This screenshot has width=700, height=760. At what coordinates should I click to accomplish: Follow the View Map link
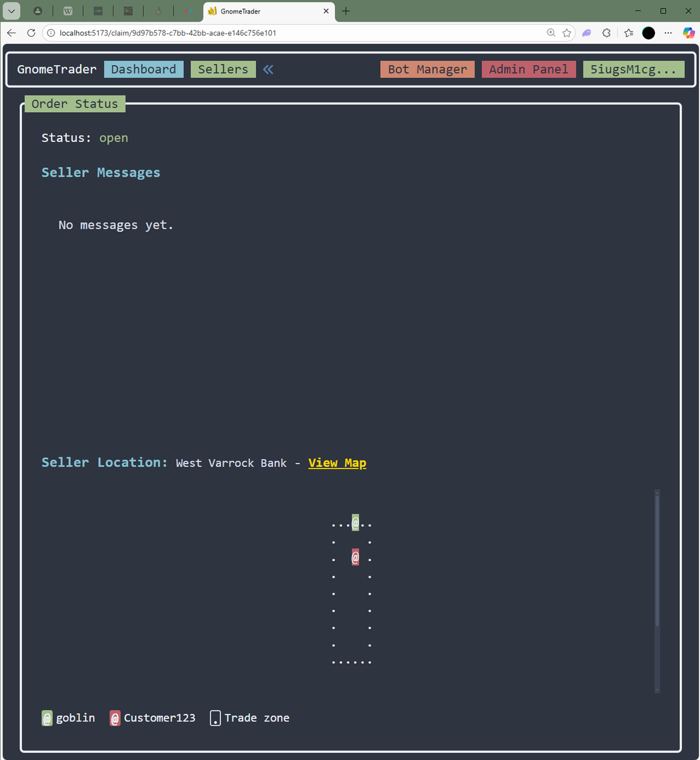(337, 463)
